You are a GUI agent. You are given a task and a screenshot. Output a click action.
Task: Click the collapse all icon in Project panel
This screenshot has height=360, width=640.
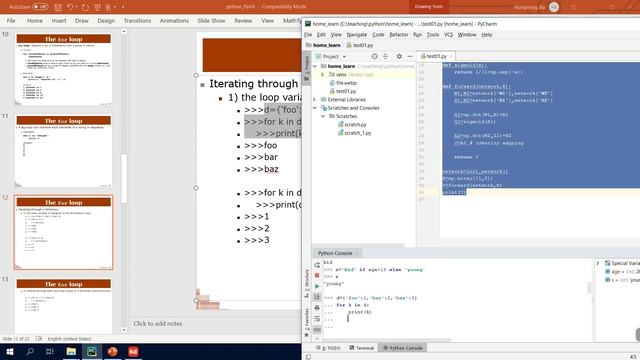[386, 56]
